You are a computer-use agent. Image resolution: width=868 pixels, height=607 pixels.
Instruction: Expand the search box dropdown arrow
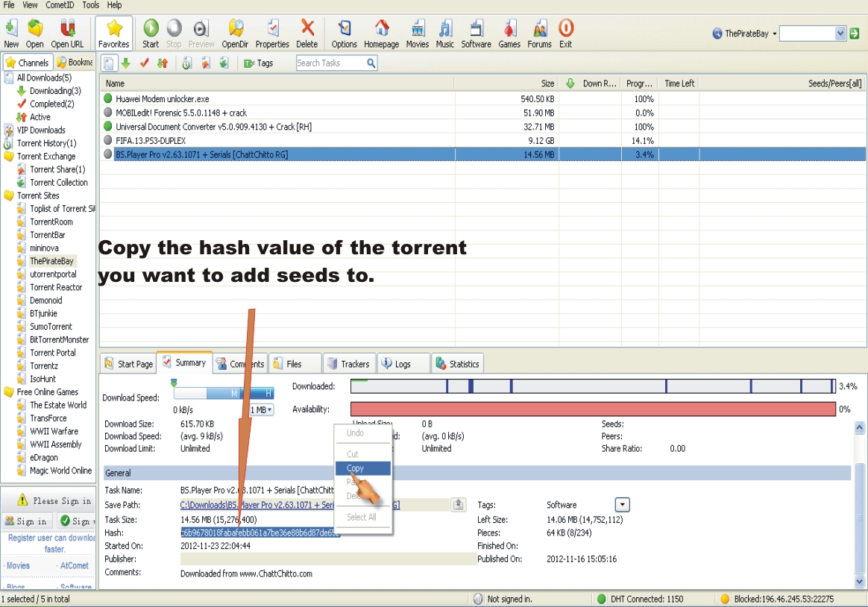click(840, 34)
